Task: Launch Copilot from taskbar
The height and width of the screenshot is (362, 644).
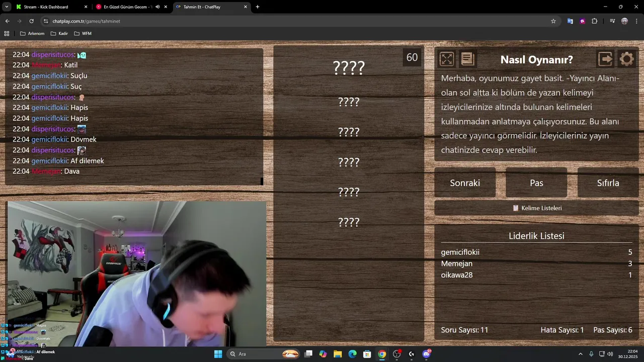Action: tap(323, 354)
